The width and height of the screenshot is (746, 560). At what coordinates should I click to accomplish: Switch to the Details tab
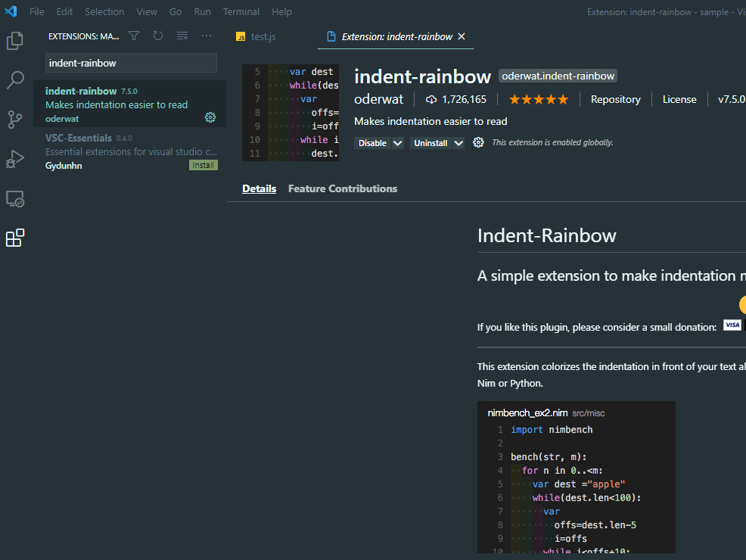coord(260,188)
